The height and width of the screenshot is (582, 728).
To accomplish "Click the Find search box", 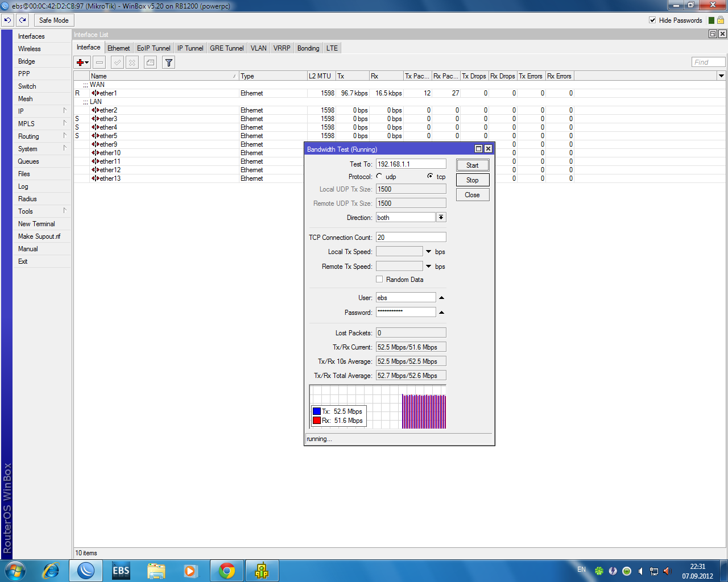I will pyautogui.click(x=709, y=62).
